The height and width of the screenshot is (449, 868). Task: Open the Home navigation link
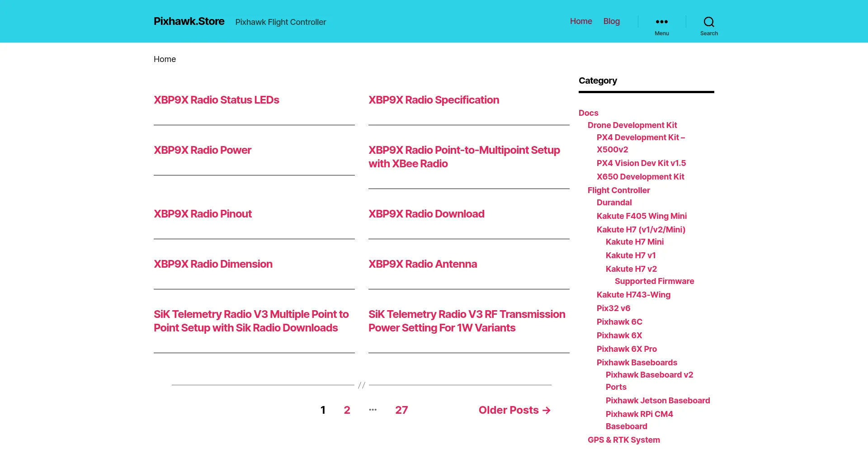(581, 21)
